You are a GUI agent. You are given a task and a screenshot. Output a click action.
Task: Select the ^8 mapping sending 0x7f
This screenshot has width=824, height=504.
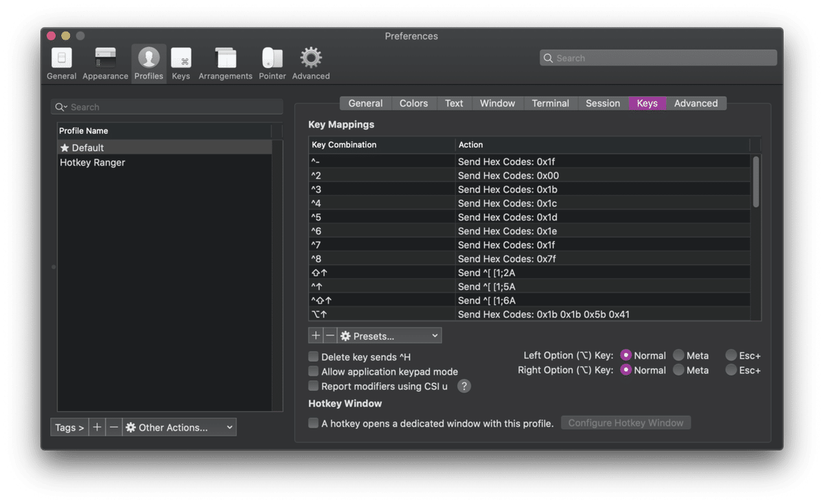click(x=529, y=259)
